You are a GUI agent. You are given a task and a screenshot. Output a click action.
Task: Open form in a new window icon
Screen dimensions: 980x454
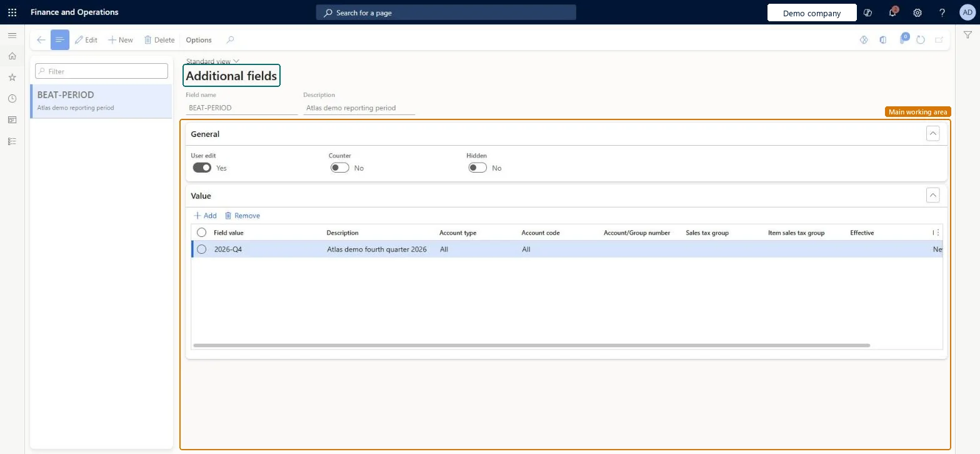point(939,40)
